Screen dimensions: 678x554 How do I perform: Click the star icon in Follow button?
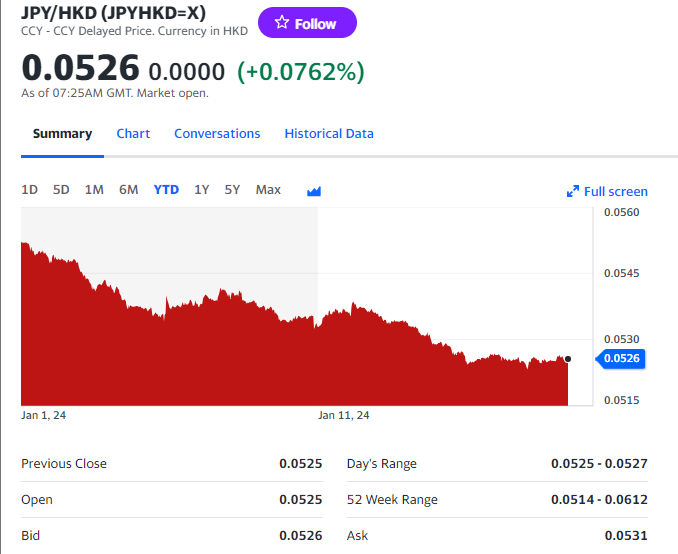click(x=282, y=23)
